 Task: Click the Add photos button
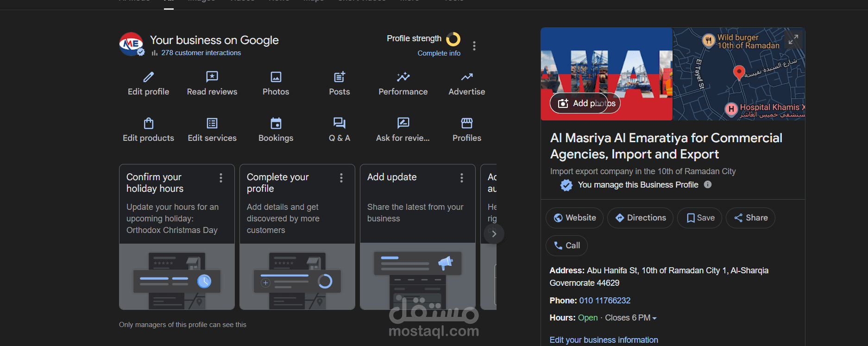coord(585,103)
